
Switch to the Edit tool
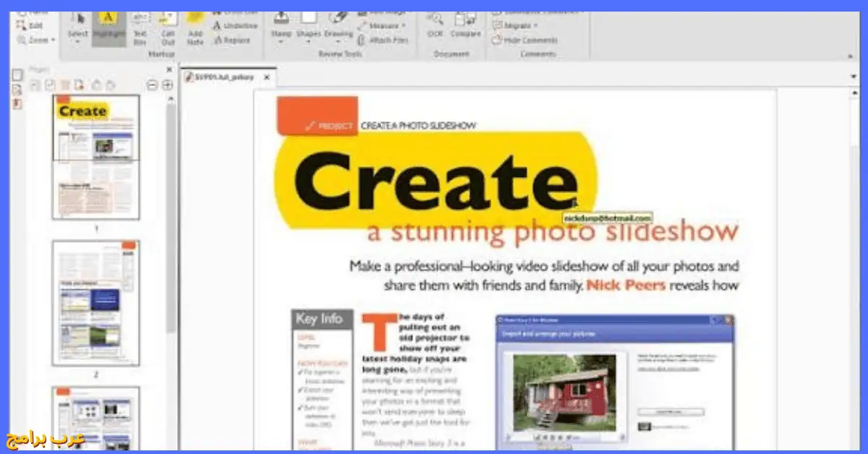[x=30, y=26]
